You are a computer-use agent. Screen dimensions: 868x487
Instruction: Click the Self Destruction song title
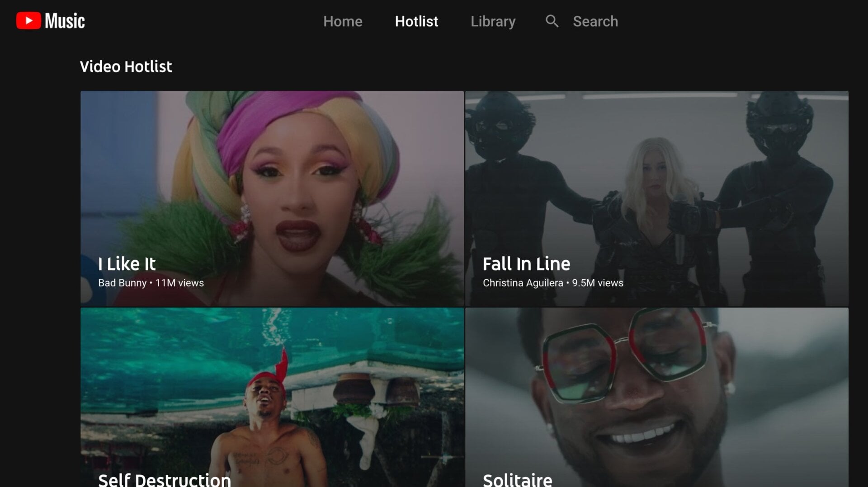tap(165, 479)
